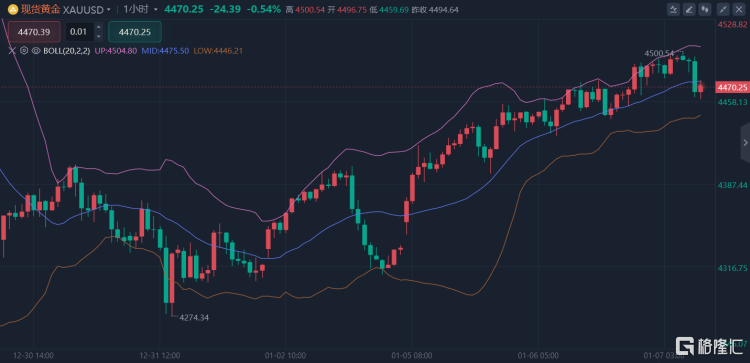Click the BOLL(20,2,2) indicator label

coord(66,51)
